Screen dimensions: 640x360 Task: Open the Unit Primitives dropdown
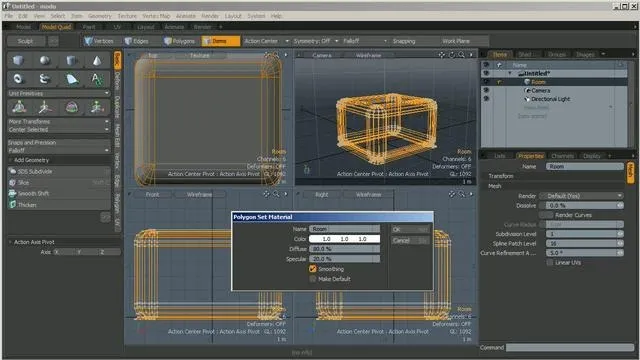tap(59, 93)
